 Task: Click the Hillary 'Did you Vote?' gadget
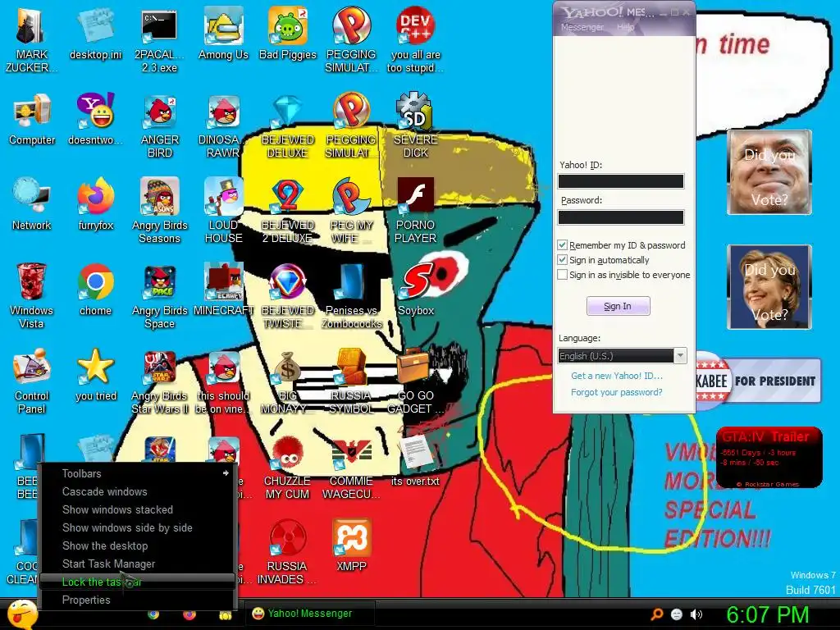point(769,286)
